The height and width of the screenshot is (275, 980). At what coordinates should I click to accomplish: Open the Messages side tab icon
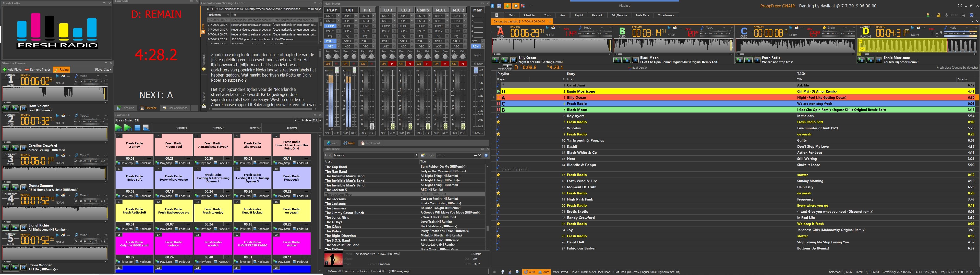click(203, 69)
